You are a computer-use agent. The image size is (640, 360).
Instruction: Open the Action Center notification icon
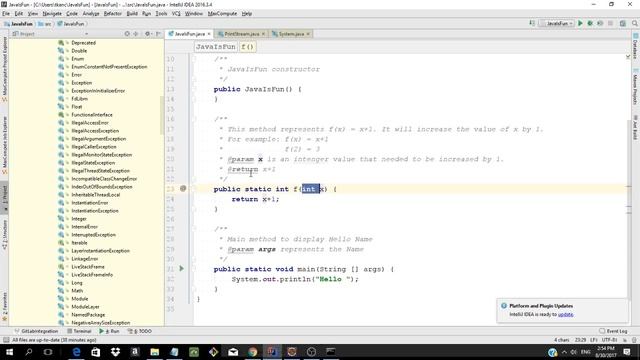pyautogui.click(x=627, y=352)
